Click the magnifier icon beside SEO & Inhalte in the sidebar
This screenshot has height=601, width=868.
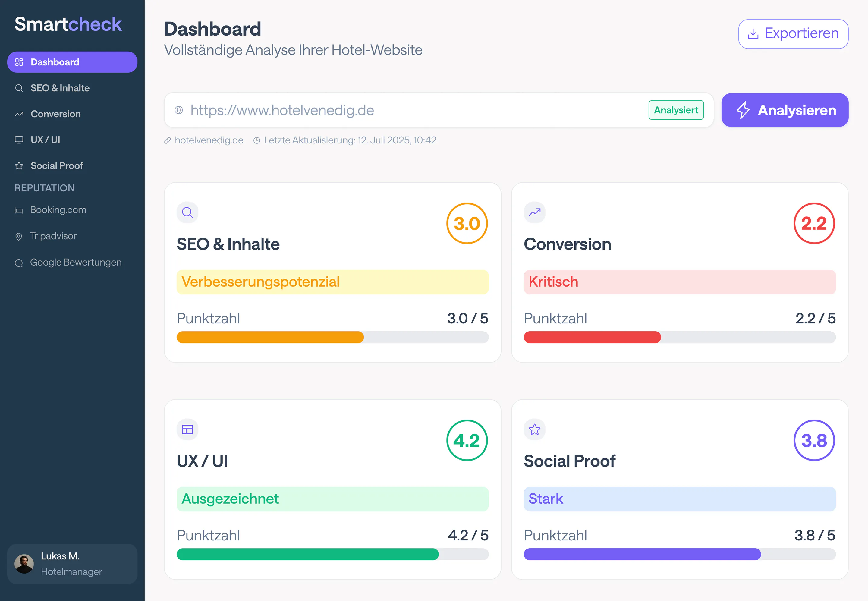coord(19,88)
